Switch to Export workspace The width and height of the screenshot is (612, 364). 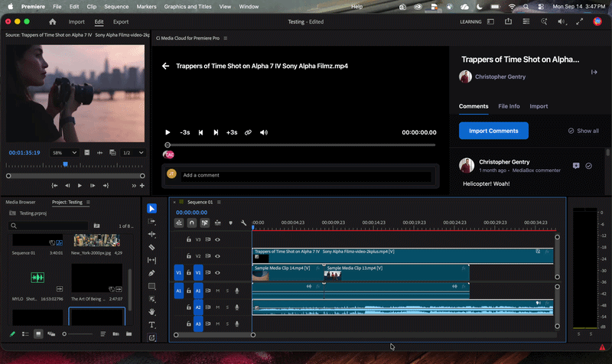click(x=121, y=22)
